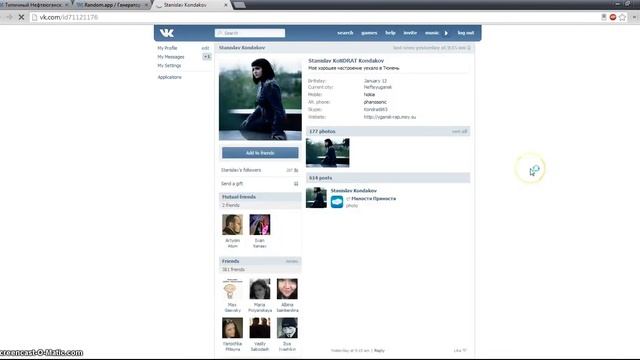Click the music player arrow icon
The image size is (640, 360).
coord(446,33)
